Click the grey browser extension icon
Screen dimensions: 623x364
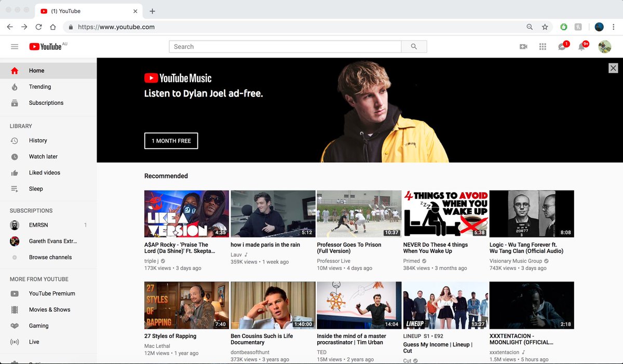578,27
